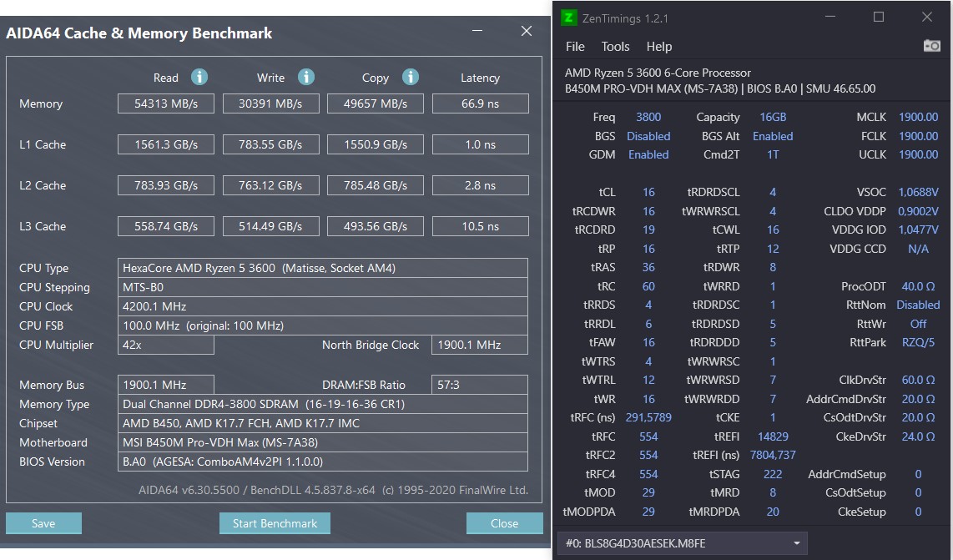Open the memory module selection dropdown
Image resolution: width=953 pixels, height=560 pixels.
(x=682, y=543)
